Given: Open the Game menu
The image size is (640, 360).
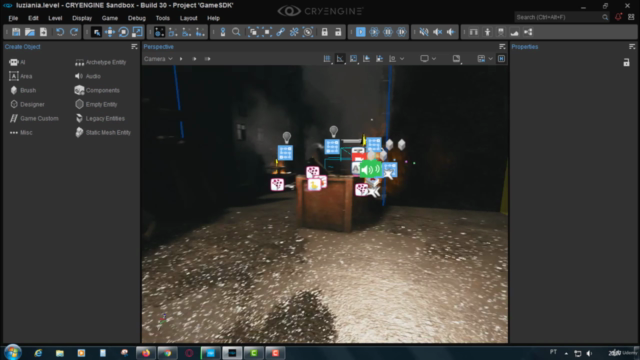Looking at the screenshot, I should point(109,18).
